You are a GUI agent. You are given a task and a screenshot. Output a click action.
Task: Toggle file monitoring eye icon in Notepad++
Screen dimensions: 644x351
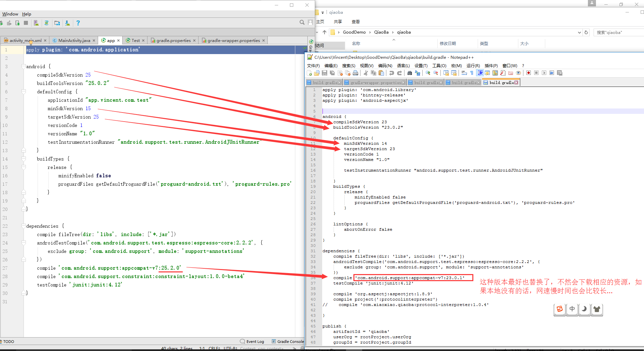(518, 73)
